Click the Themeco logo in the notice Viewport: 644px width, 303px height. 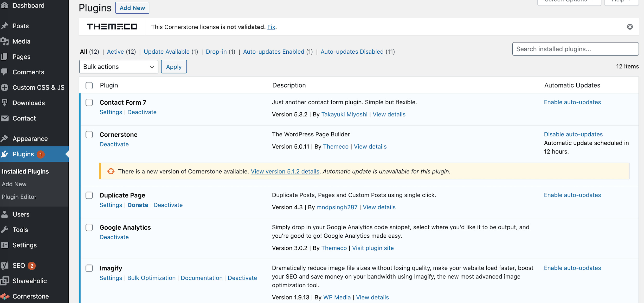[112, 27]
